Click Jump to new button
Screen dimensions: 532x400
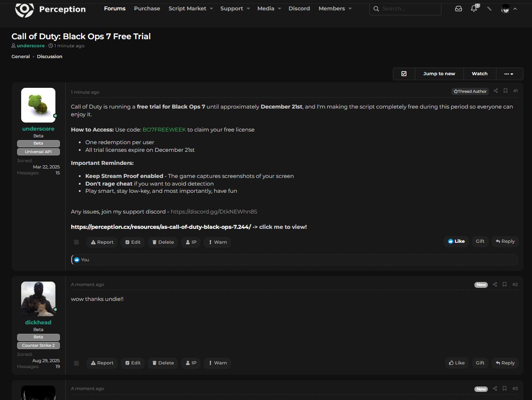tap(439, 73)
